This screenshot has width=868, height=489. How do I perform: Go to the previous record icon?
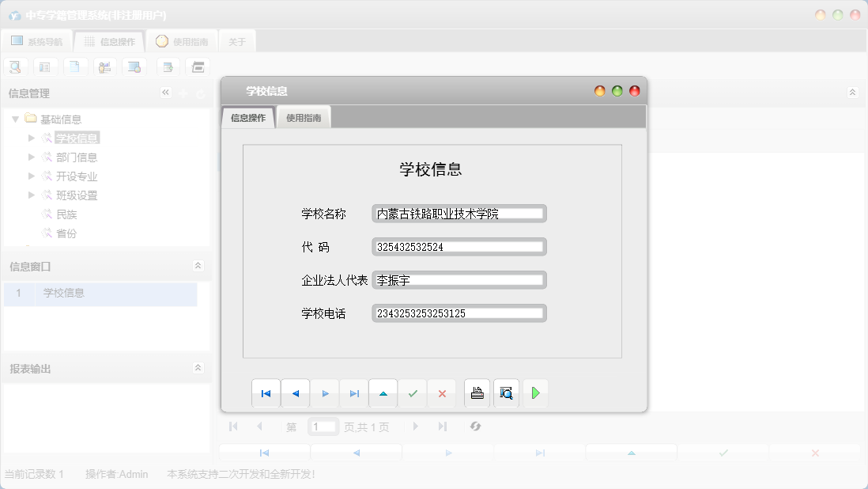click(296, 393)
